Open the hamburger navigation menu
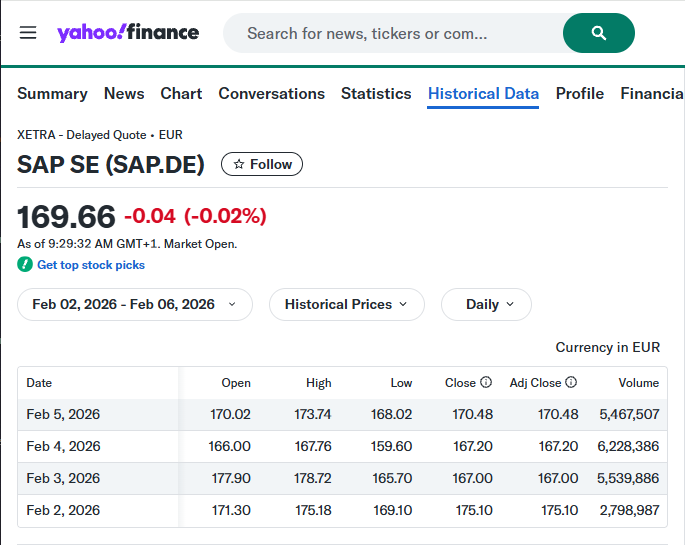The image size is (685, 545). click(x=28, y=33)
